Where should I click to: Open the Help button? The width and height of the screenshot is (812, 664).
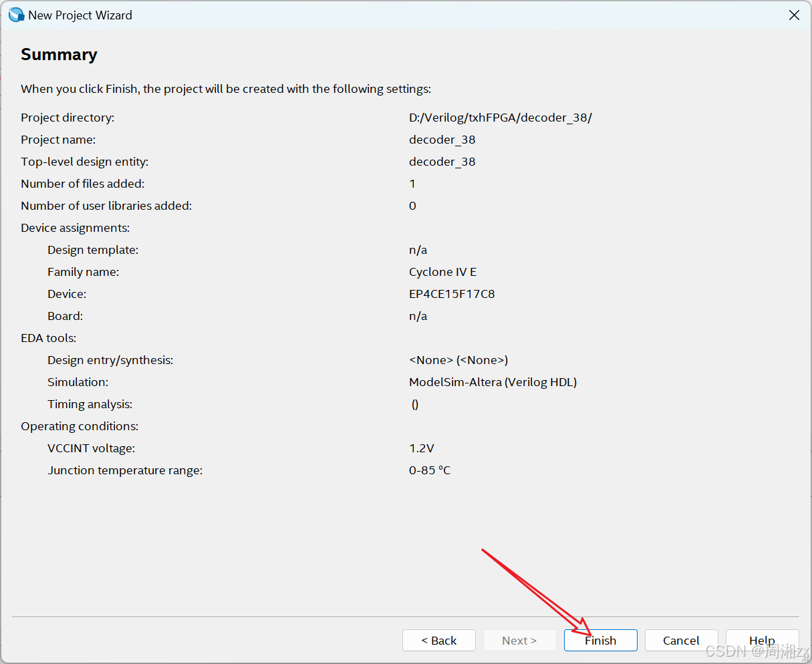(762, 640)
